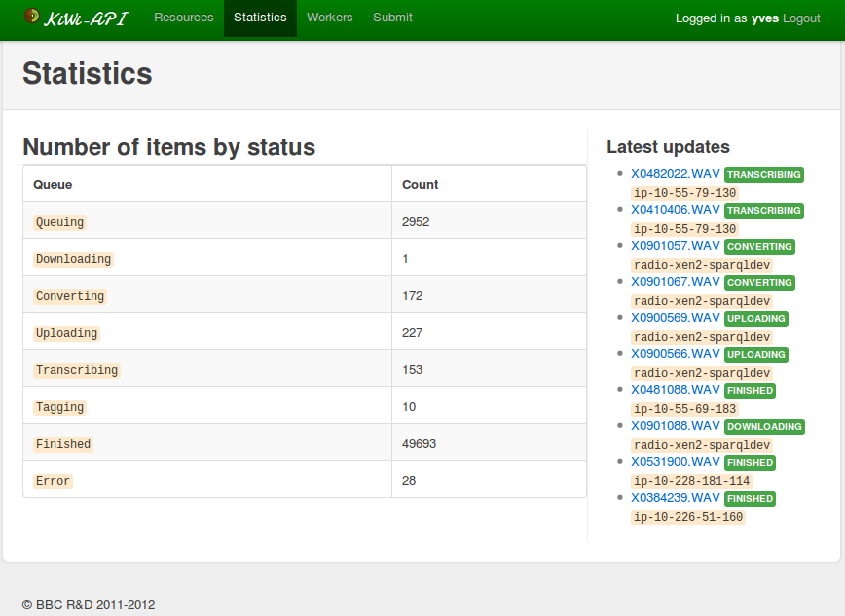Select the X0900566.WAV link
Image resolution: width=845 pixels, height=616 pixels.
click(675, 354)
